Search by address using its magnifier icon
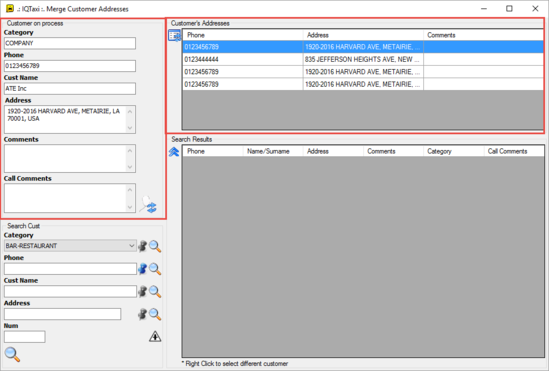The image size is (549, 371). tap(155, 315)
